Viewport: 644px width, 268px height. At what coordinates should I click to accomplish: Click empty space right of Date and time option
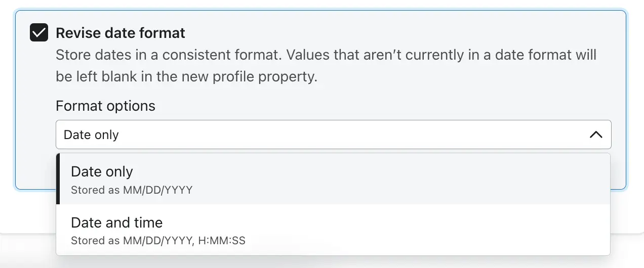pyautogui.click(x=405, y=230)
